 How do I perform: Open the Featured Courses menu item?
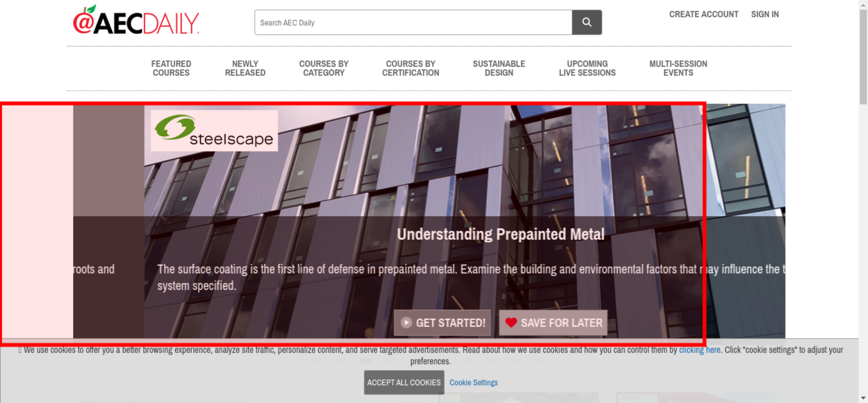coord(171,69)
